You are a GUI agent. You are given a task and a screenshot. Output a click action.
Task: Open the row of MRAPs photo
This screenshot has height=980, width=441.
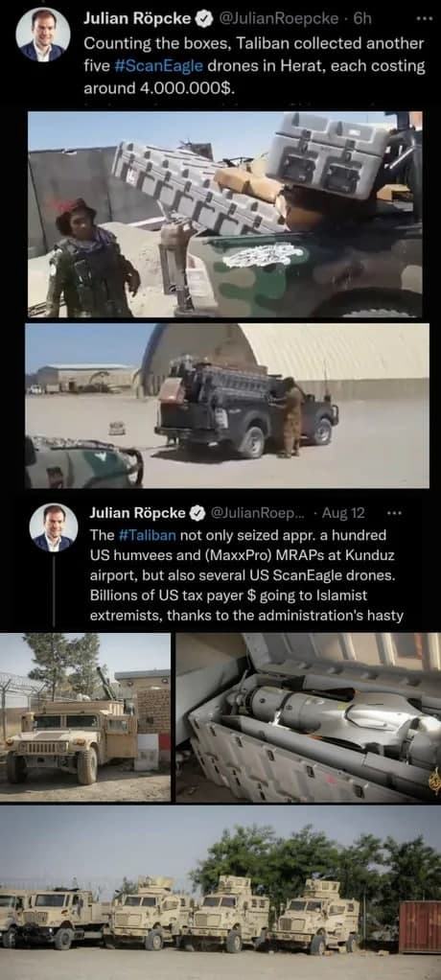tap(220, 893)
